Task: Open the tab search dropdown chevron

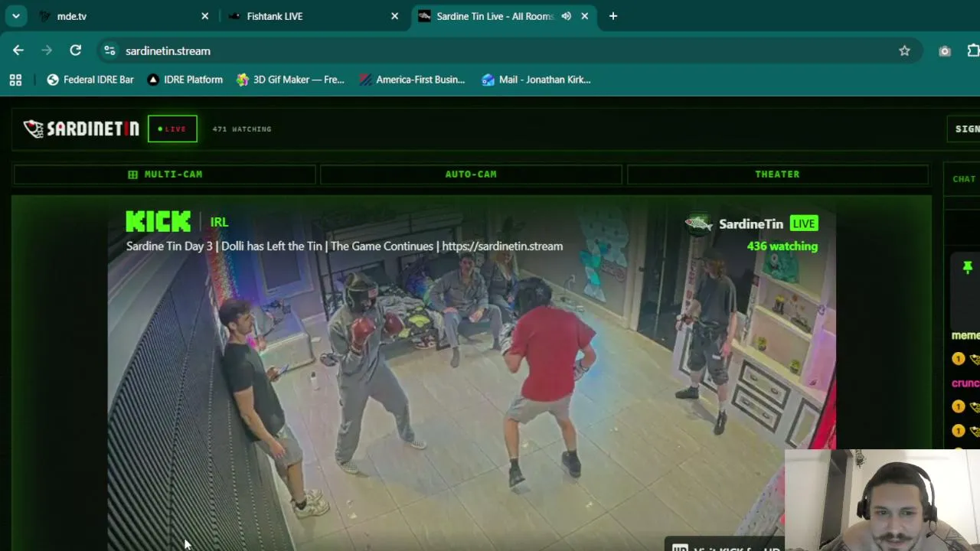Action: coord(15,16)
